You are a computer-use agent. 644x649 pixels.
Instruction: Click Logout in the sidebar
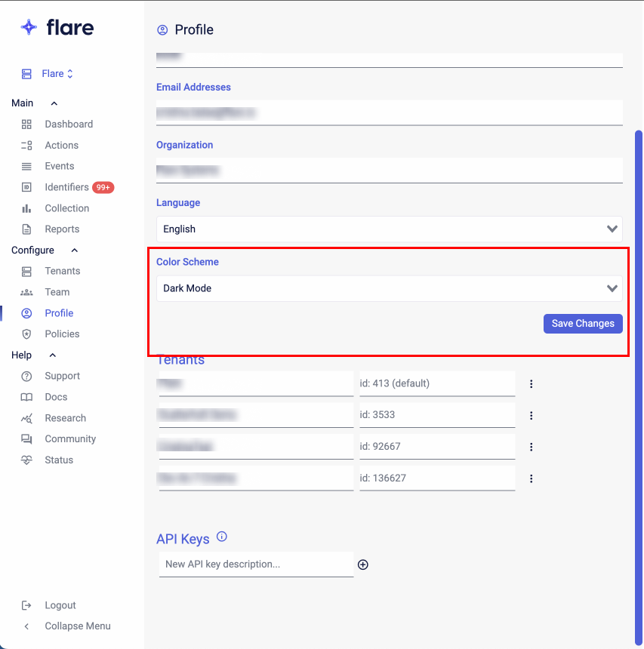tap(60, 605)
